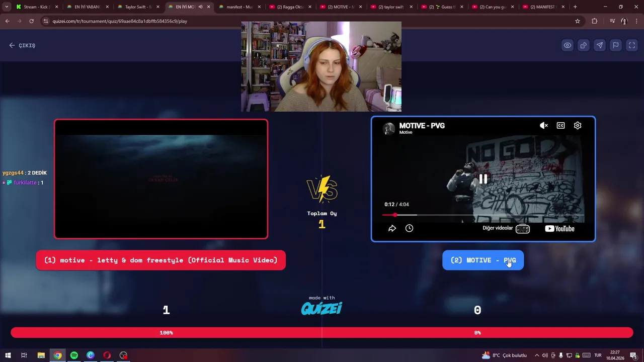Click the red 100% vote progress bar

pyautogui.click(x=166, y=332)
